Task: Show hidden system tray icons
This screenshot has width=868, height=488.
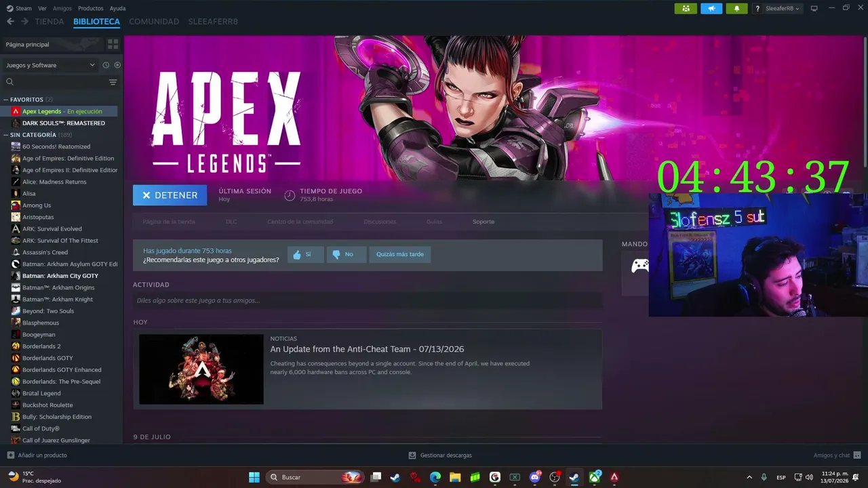Action: pos(749,477)
